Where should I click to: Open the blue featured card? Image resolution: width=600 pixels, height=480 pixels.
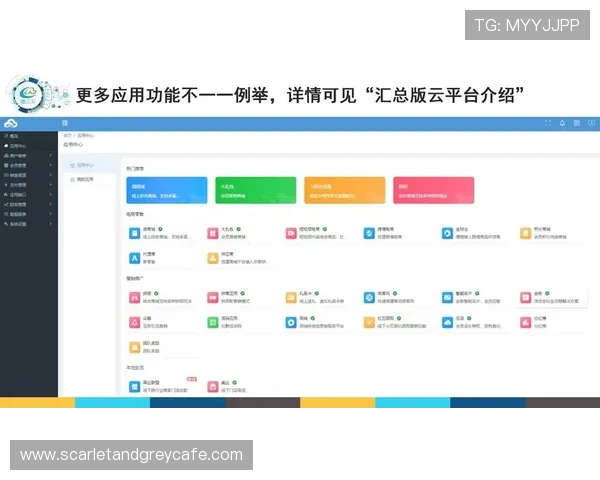point(167,190)
